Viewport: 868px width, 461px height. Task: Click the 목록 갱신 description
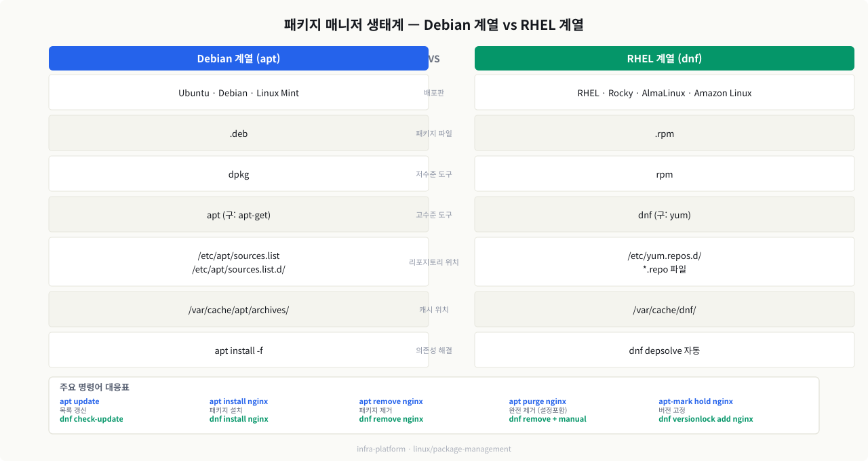tap(73, 410)
